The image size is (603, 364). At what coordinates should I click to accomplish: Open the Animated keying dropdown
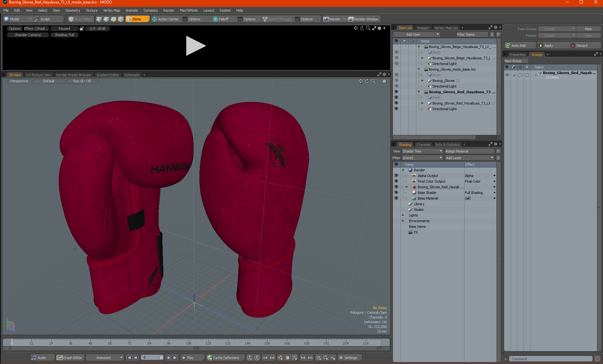click(x=105, y=358)
